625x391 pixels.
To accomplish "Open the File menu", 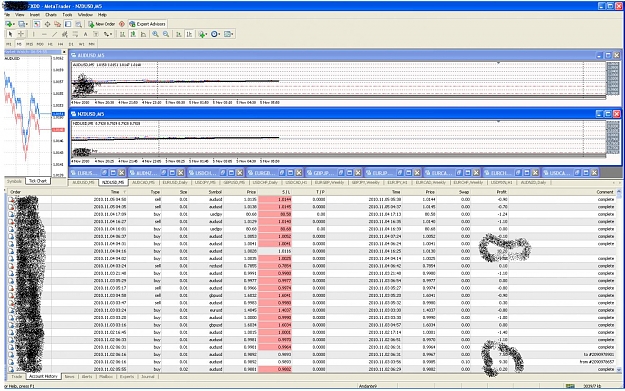I will [7, 15].
